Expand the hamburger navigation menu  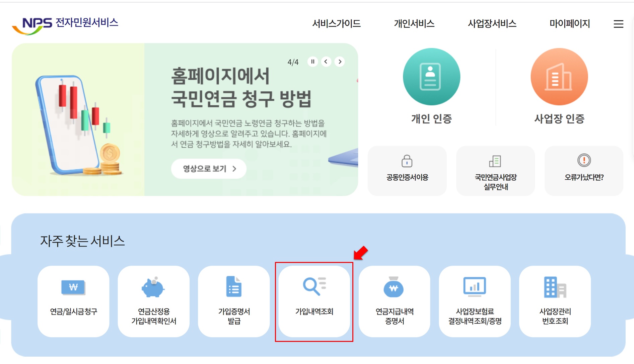[x=618, y=24]
